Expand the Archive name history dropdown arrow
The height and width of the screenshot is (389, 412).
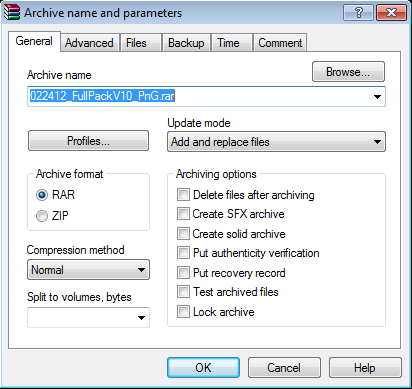[x=377, y=97]
